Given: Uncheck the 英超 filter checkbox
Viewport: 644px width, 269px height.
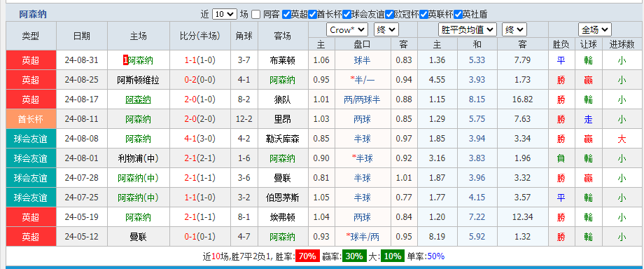Looking at the screenshot, I should point(287,15).
